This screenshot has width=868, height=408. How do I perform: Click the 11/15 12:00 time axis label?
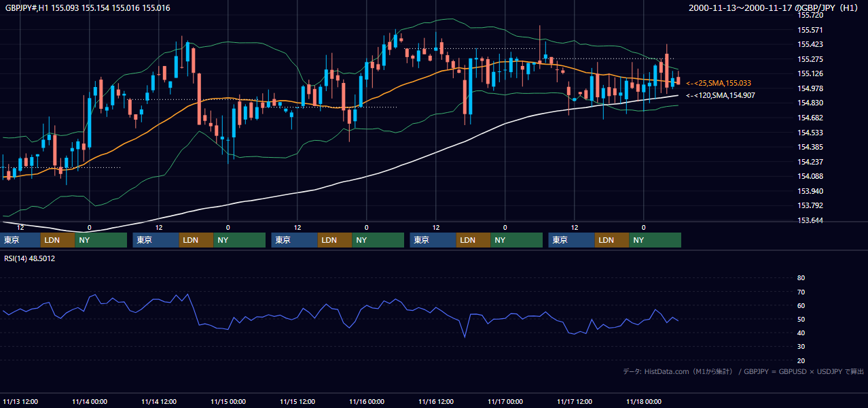tap(297, 401)
